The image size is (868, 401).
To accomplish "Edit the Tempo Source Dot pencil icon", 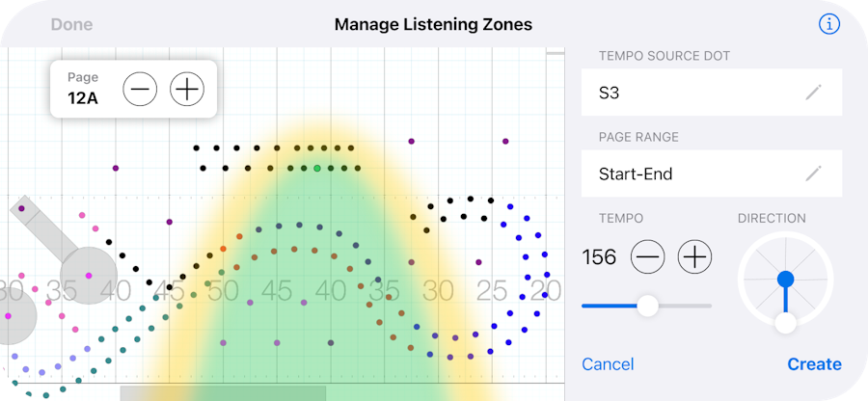I will (x=814, y=93).
